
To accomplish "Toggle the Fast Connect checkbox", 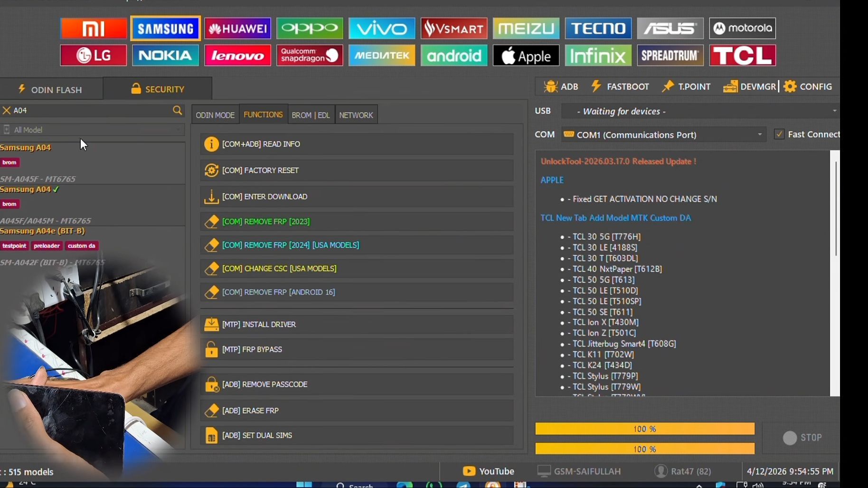I will (x=779, y=134).
